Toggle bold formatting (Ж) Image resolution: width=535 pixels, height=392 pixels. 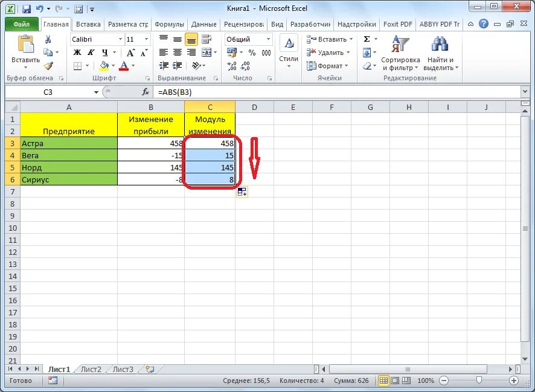(77, 53)
